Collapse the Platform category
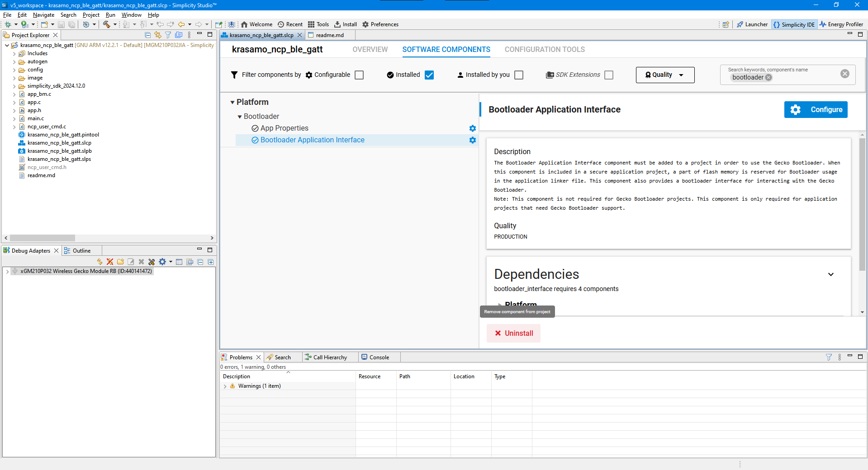 pyautogui.click(x=232, y=103)
